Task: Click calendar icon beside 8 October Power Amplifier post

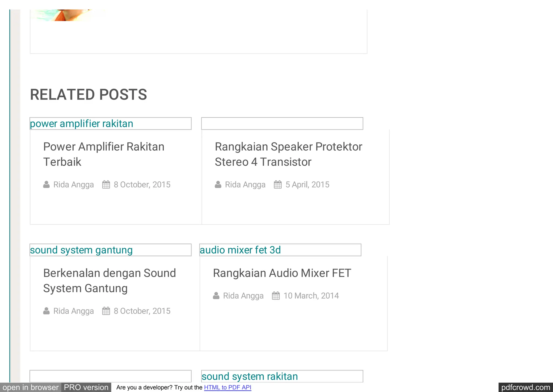Action: pyautogui.click(x=106, y=185)
